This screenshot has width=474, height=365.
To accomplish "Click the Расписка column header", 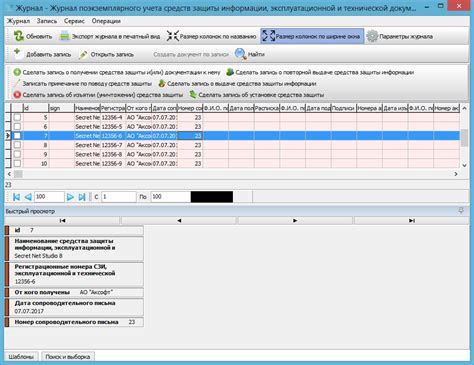I will pos(267,108).
